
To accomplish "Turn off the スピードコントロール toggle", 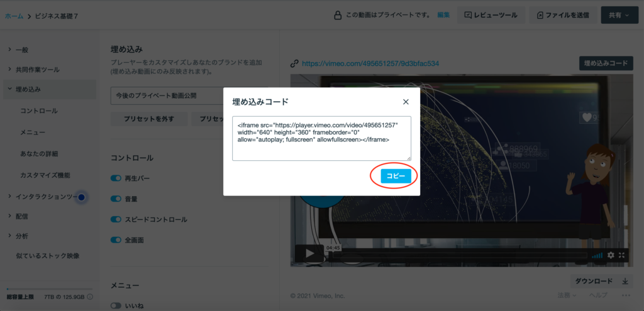I will pos(116,219).
